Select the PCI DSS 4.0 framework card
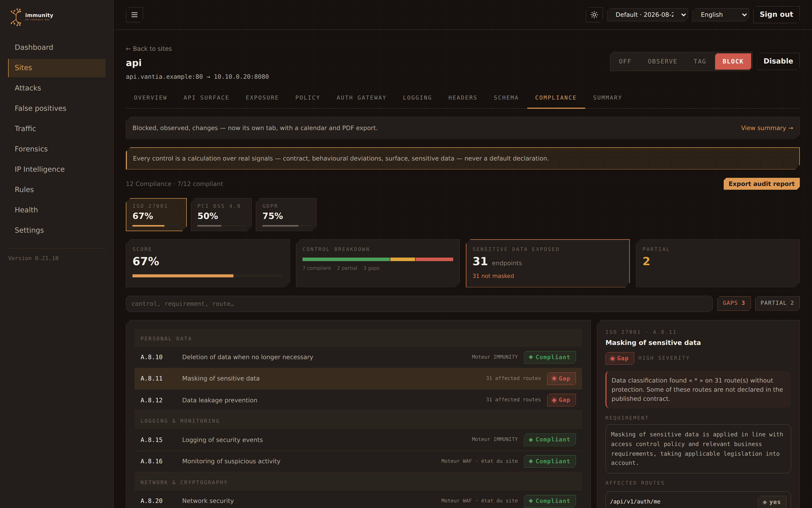The width and height of the screenshot is (812, 508). tap(221, 215)
